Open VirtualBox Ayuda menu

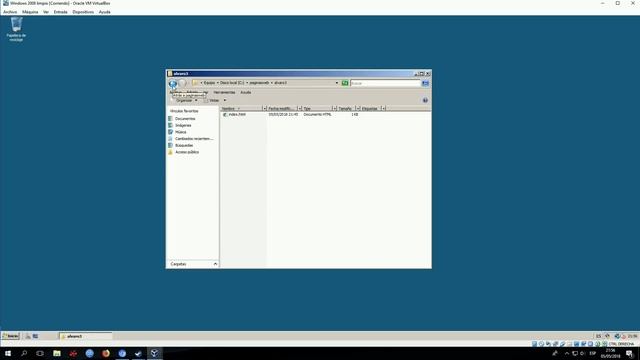(104, 12)
